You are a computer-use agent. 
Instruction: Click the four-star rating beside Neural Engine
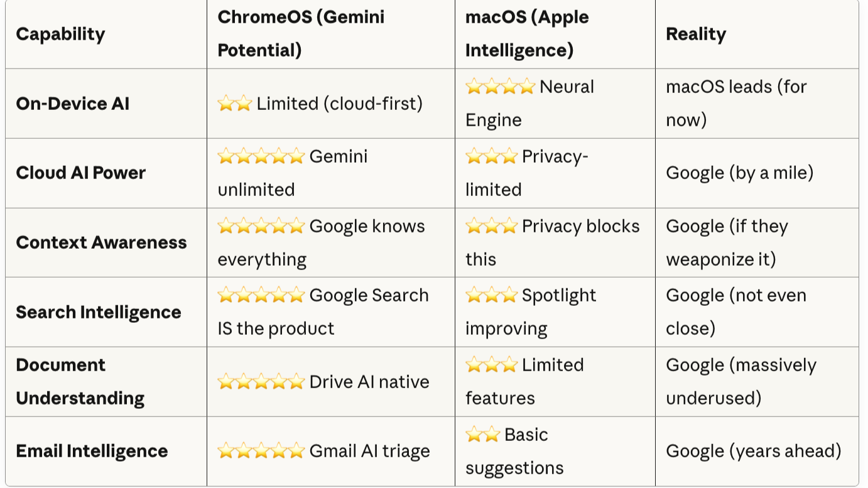(x=500, y=87)
